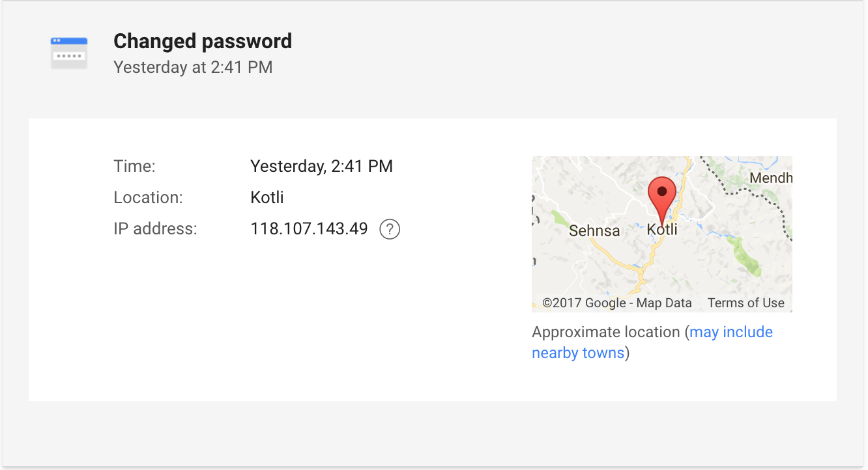Click the Mendh town label on map
The height and width of the screenshot is (470, 868).
[x=771, y=178]
